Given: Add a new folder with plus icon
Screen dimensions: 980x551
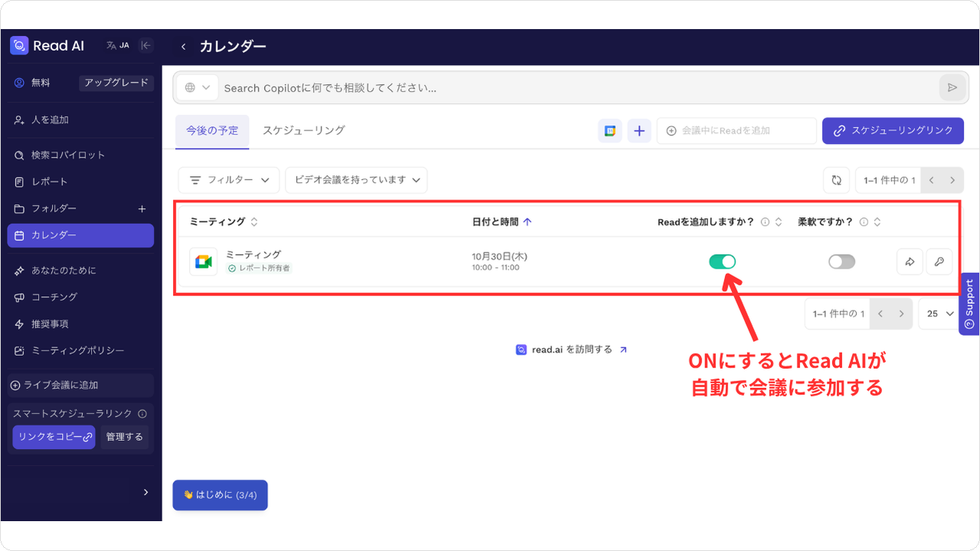Looking at the screenshot, I should coord(142,209).
